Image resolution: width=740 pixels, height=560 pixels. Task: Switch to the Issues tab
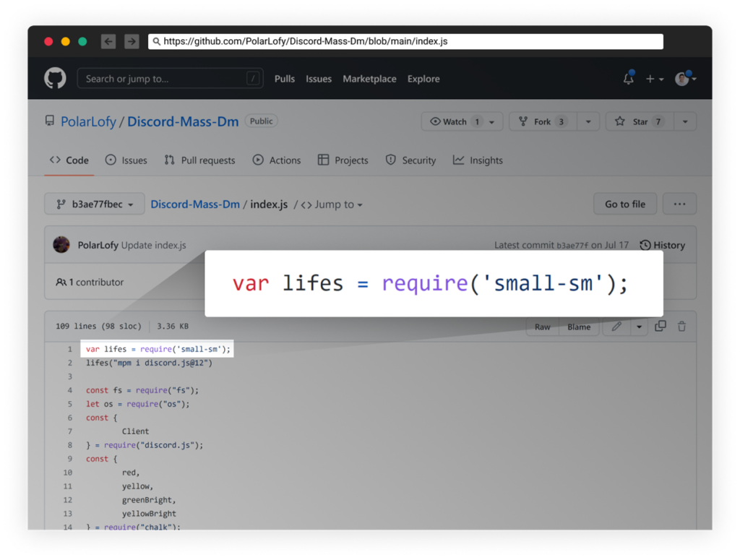[x=126, y=160]
